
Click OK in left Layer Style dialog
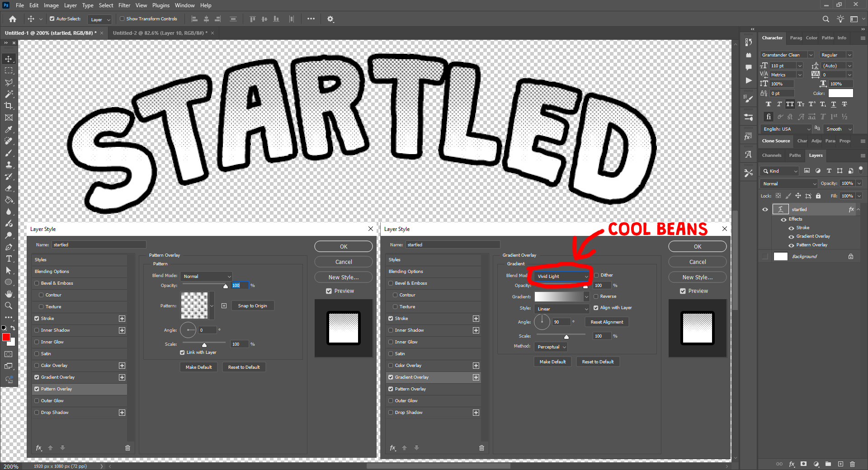pos(344,246)
